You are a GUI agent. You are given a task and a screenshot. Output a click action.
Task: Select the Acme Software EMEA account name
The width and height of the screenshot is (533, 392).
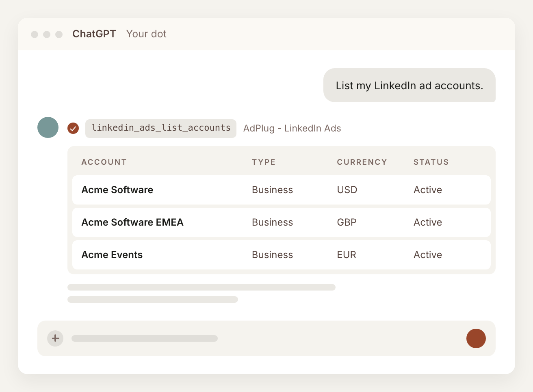pos(132,222)
